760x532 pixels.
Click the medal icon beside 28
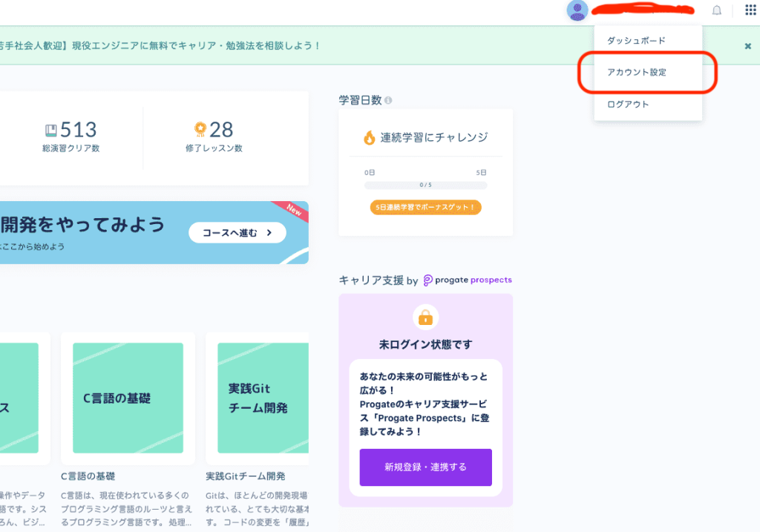click(199, 130)
